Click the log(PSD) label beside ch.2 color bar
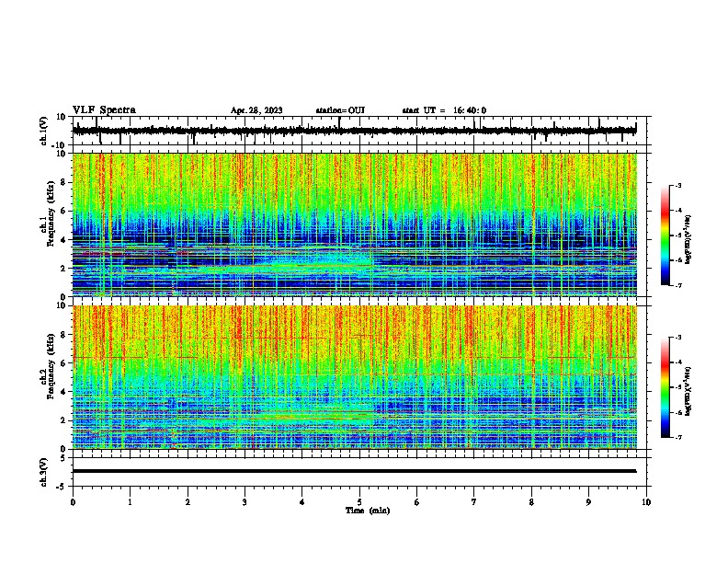The image size is (728, 563). (x=688, y=391)
